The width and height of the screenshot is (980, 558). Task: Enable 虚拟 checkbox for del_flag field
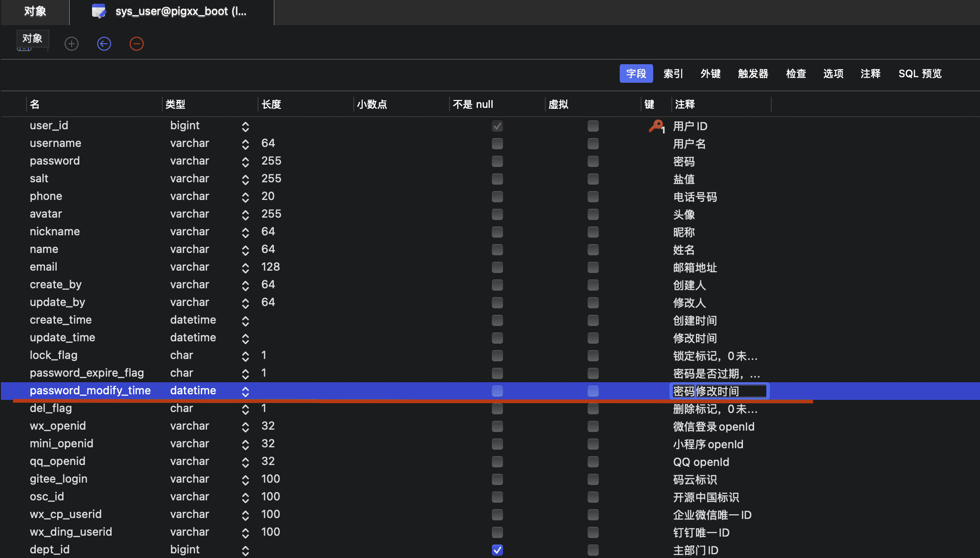pos(593,409)
